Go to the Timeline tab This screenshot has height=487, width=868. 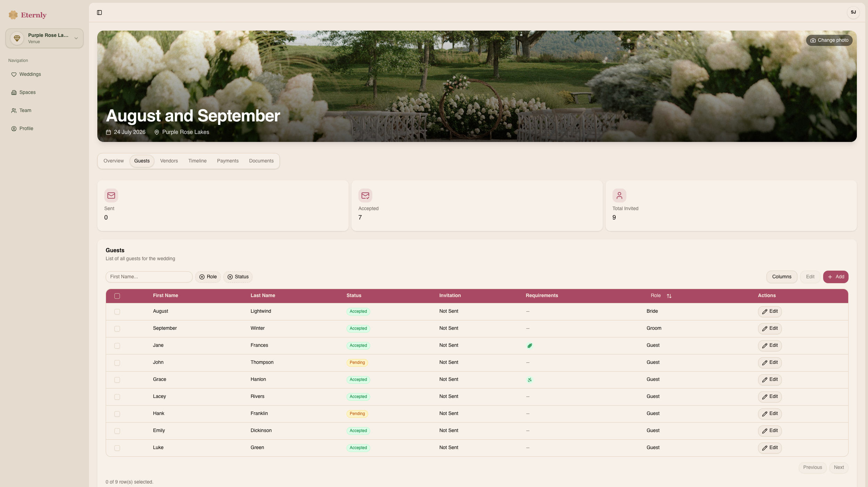point(197,161)
